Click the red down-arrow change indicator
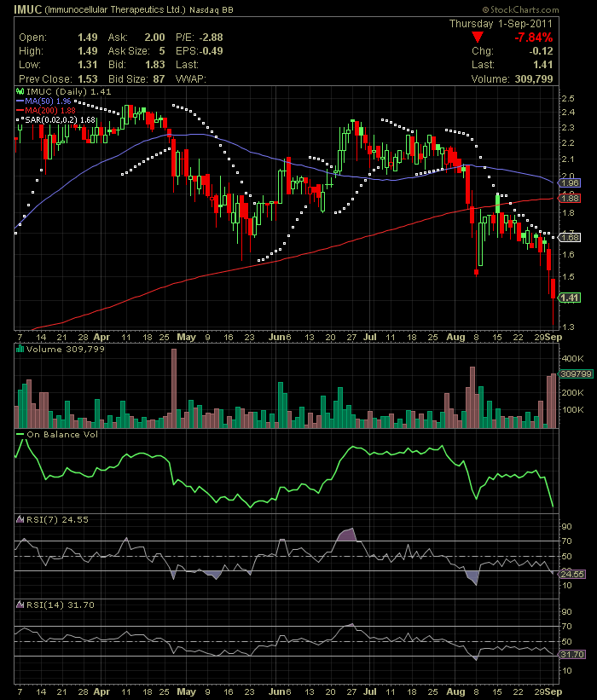 click(x=478, y=37)
